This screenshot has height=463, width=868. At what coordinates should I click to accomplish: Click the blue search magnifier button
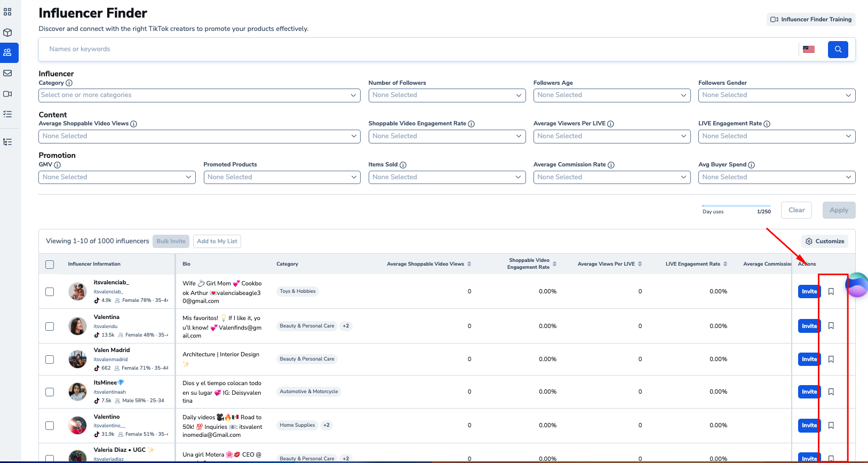point(838,49)
